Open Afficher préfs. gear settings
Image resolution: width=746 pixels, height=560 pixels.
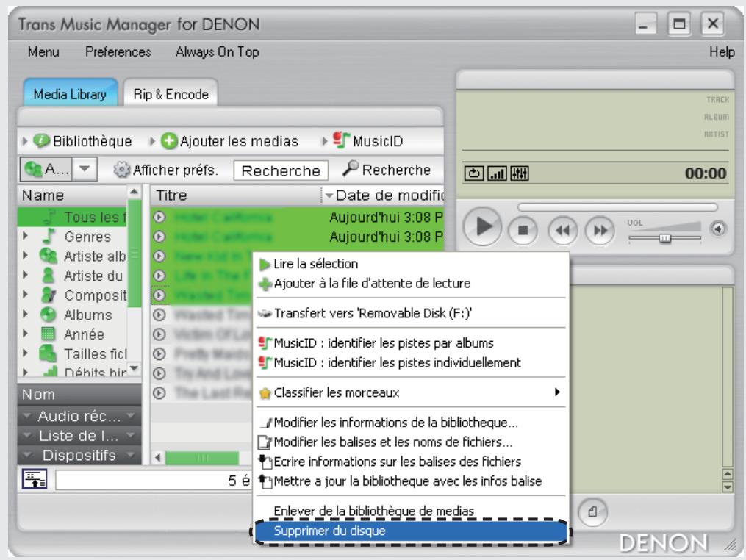166,170
